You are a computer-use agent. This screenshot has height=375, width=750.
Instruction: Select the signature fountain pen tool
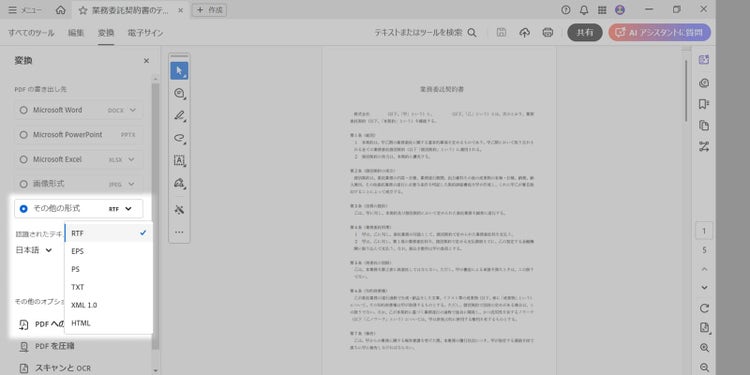pos(179,183)
